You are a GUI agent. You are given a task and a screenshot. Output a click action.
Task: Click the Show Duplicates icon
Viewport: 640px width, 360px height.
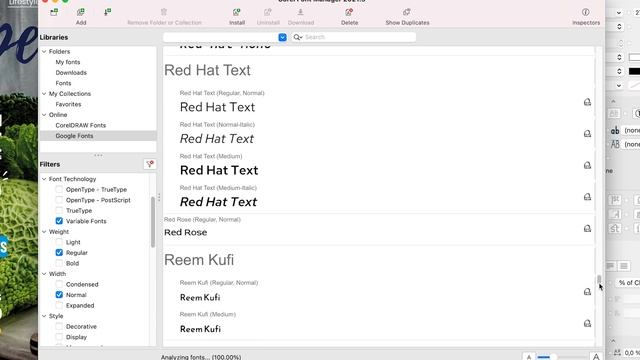pos(407,12)
